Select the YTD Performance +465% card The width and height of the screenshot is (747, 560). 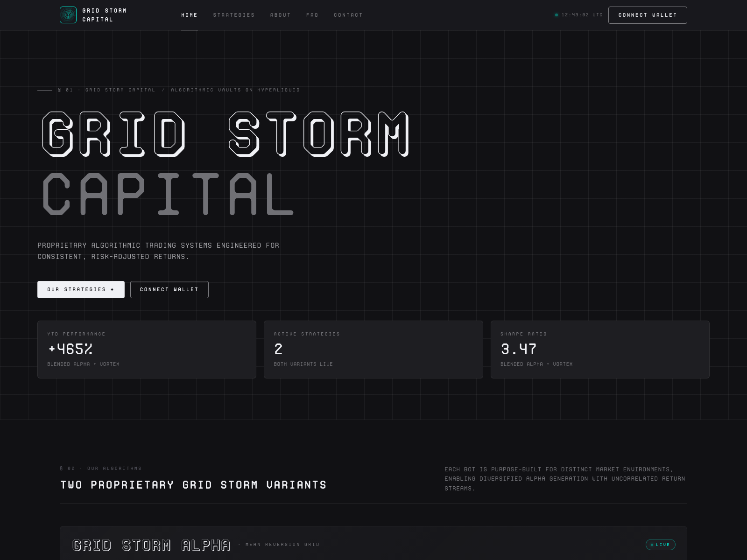[x=147, y=349]
